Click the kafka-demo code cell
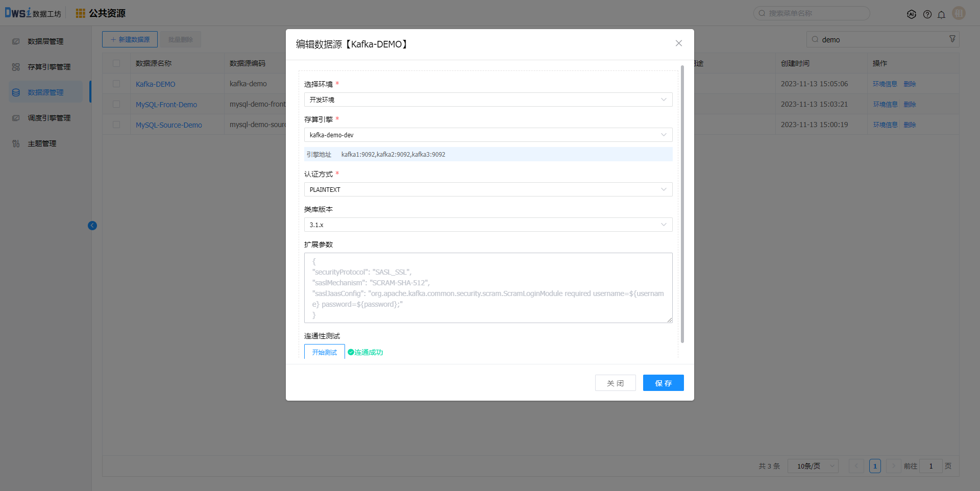980x491 pixels. (x=248, y=84)
